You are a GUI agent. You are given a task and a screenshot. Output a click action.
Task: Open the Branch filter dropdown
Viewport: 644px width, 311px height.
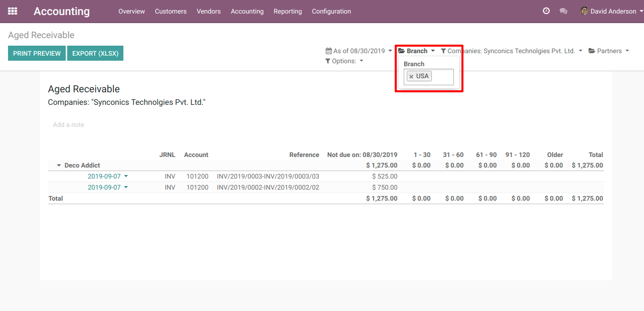pyautogui.click(x=416, y=51)
